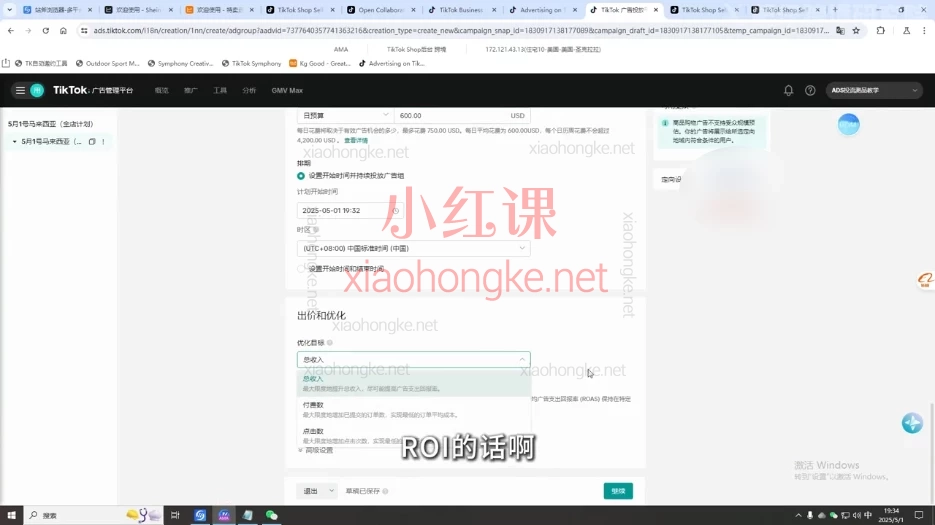Click the blue star assistant button lower right
This screenshot has width=935, height=525.
coord(912,423)
